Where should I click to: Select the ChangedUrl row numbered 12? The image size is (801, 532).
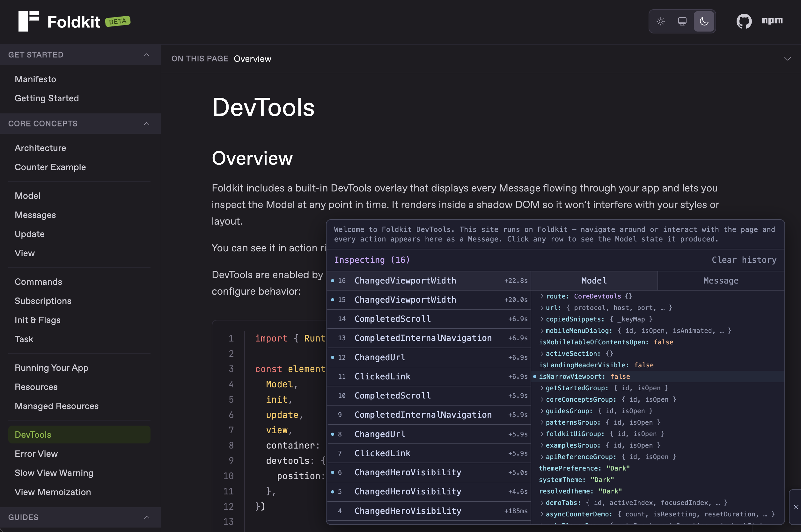click(380, 357)
